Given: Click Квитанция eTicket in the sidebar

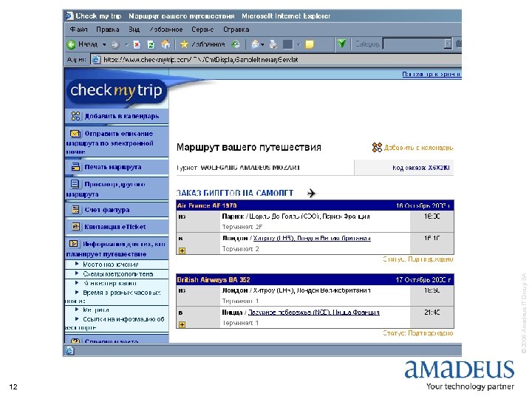Looking at the screenshot, I should click(x=115, y=227).
